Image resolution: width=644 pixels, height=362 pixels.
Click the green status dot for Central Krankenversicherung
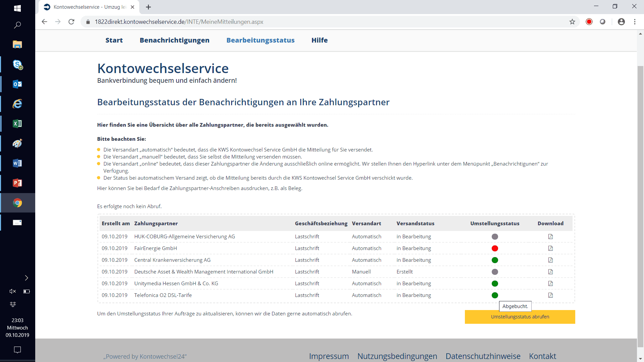(x=495, y=260)
